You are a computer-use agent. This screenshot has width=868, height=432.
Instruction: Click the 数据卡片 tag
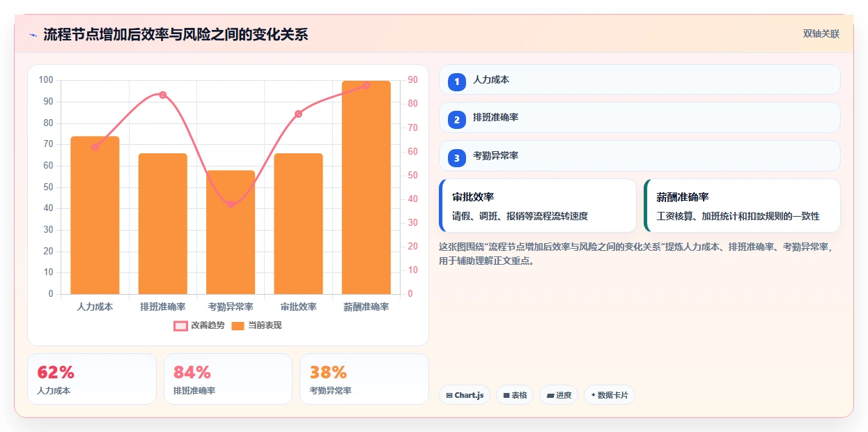tap(610, 395)
